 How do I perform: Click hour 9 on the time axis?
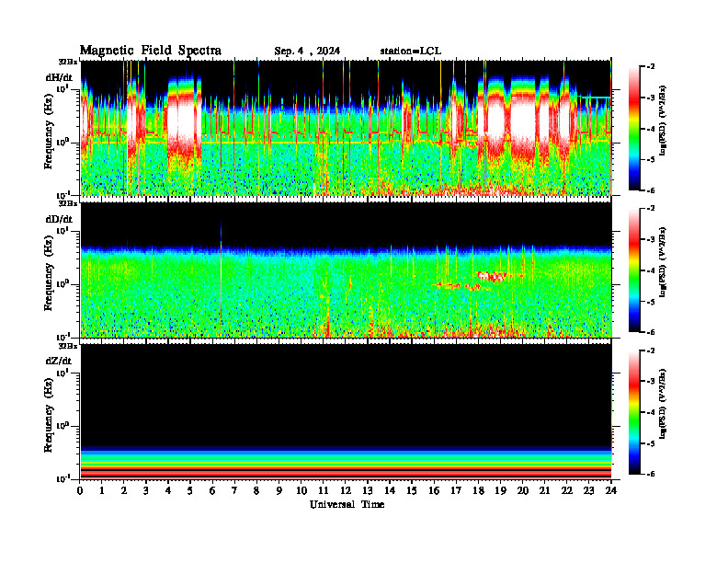(x=279, y=490)
